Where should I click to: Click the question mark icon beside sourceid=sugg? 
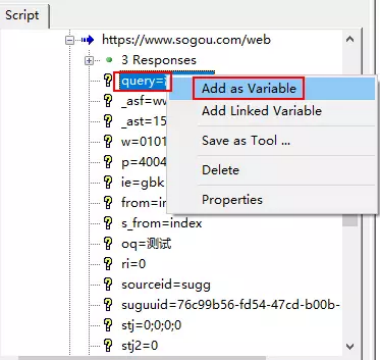point(108,284)
